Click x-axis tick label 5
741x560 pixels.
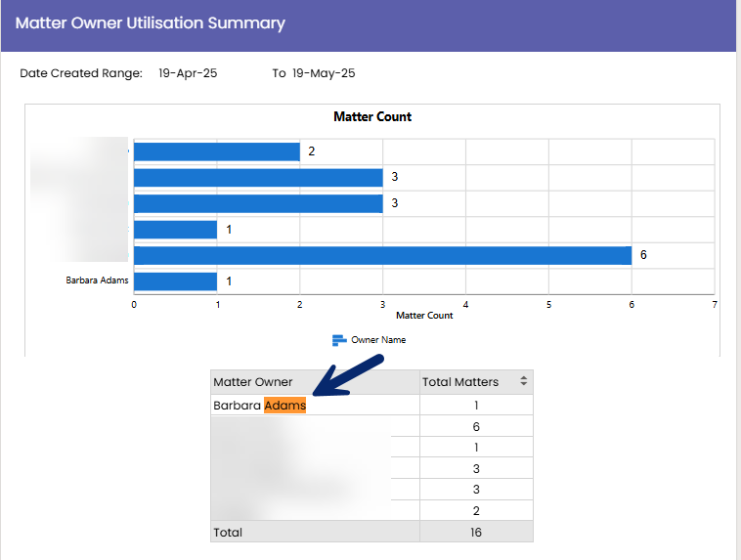pos(548,305)
